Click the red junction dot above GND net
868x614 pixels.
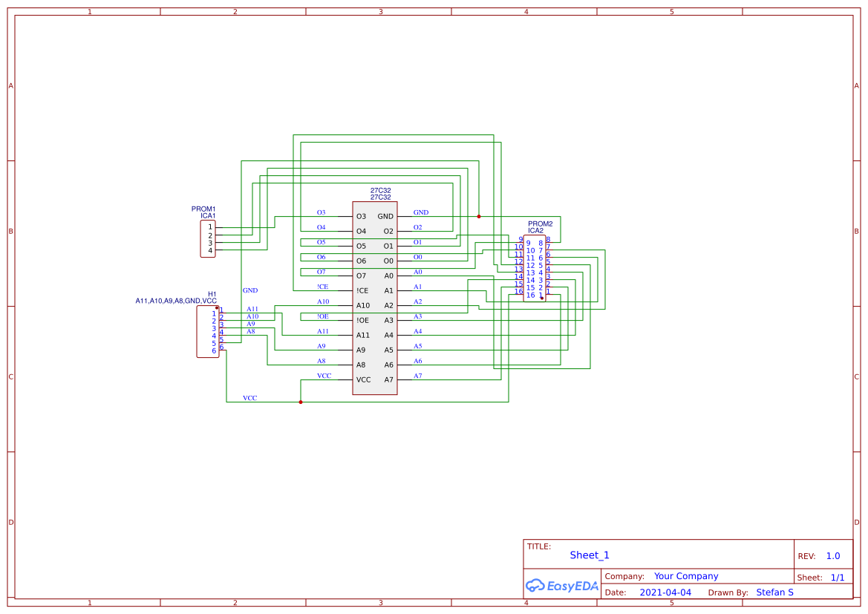coord(479,216)
